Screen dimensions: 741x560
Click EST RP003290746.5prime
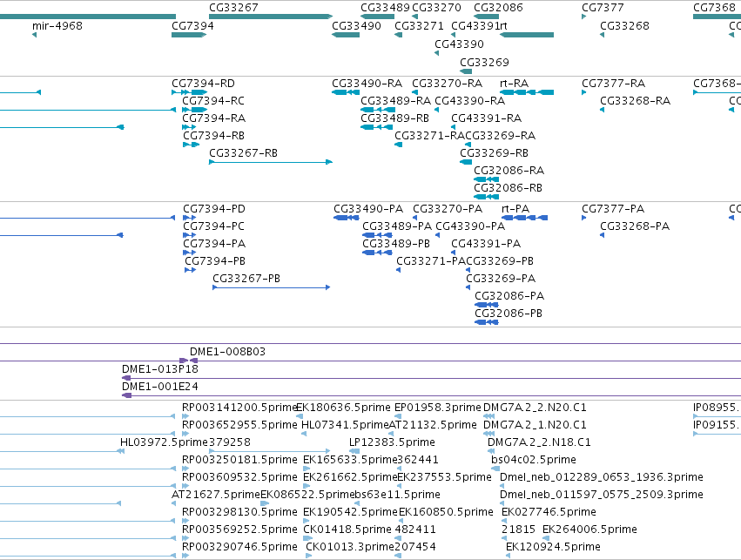[x=239, y=547]
